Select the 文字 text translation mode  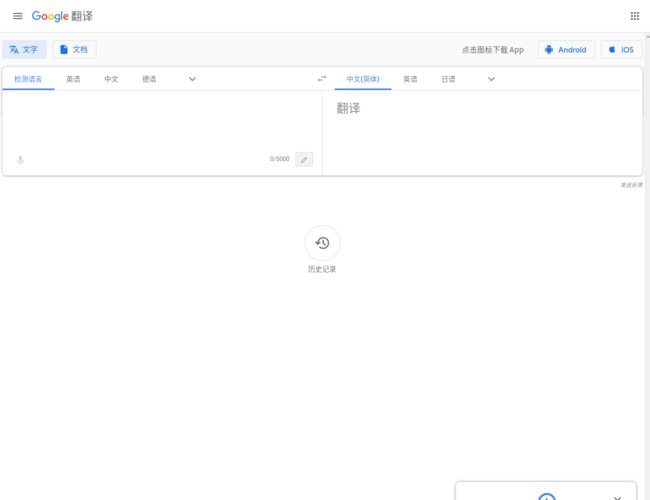[24, 50]
